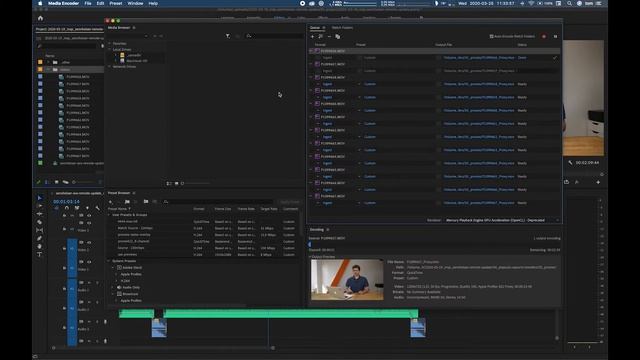This screenshot has height=360, width=640.
Task: Open the Help menu
Action: pos(153,3)
